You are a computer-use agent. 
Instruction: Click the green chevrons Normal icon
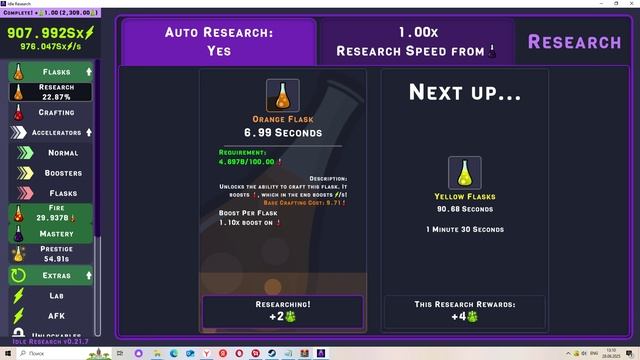click(25, 153)
